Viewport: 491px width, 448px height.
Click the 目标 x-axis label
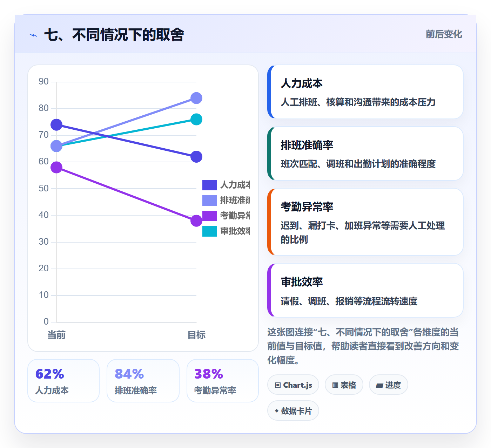[x=196, y=335]
